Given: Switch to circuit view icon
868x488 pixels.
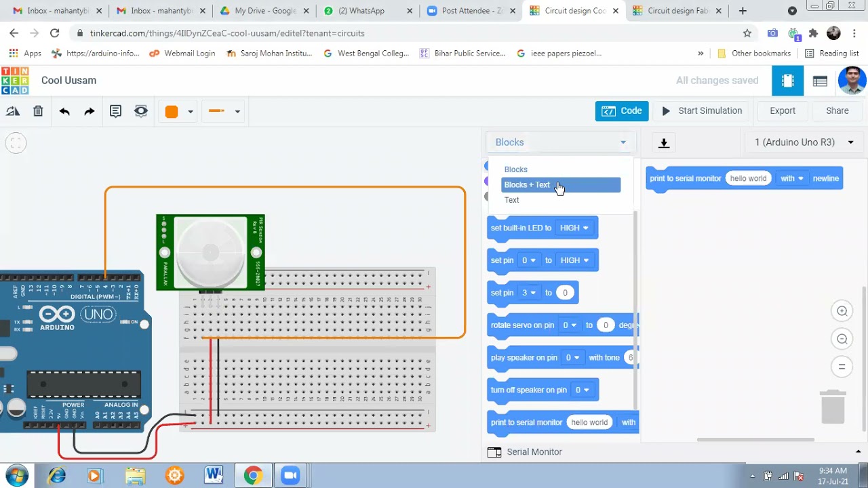Looking at the screenshot, I should tap(788, 81).
